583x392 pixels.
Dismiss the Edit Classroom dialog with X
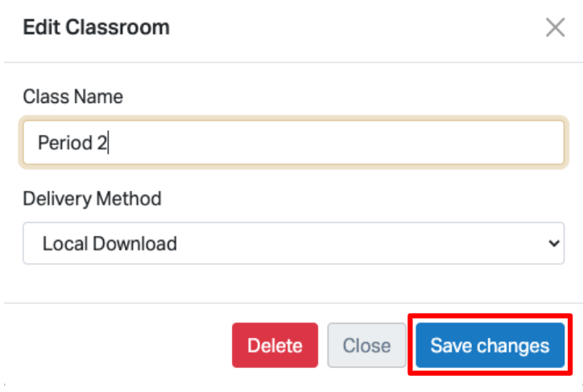coord(555,28)
